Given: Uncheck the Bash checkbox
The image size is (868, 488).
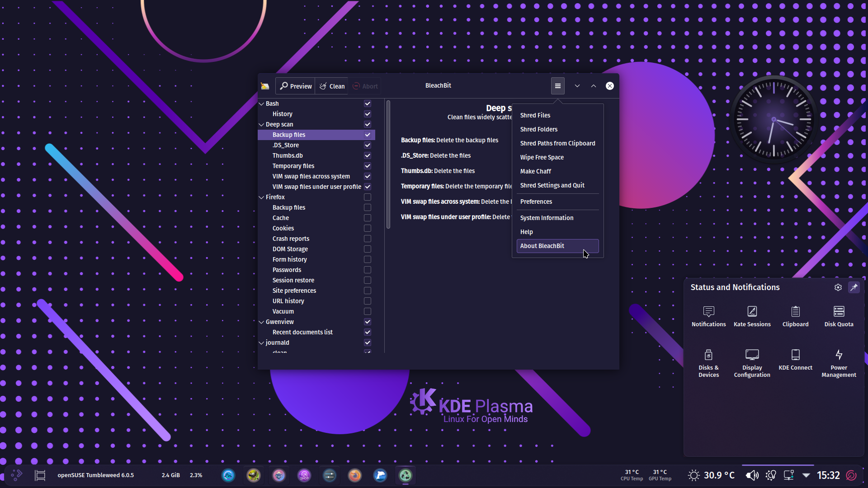Looking at the screenshot, I should click(x=368, y=103).
